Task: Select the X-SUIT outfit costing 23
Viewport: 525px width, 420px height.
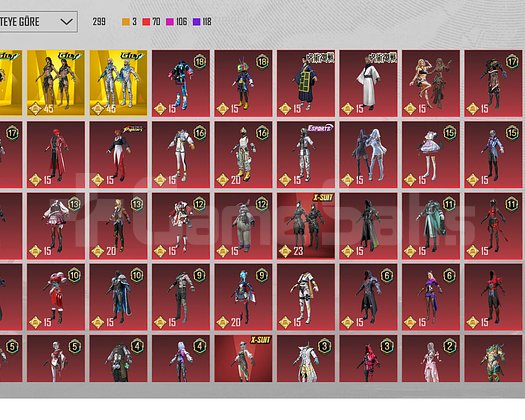Action: [x=306, y=225]
